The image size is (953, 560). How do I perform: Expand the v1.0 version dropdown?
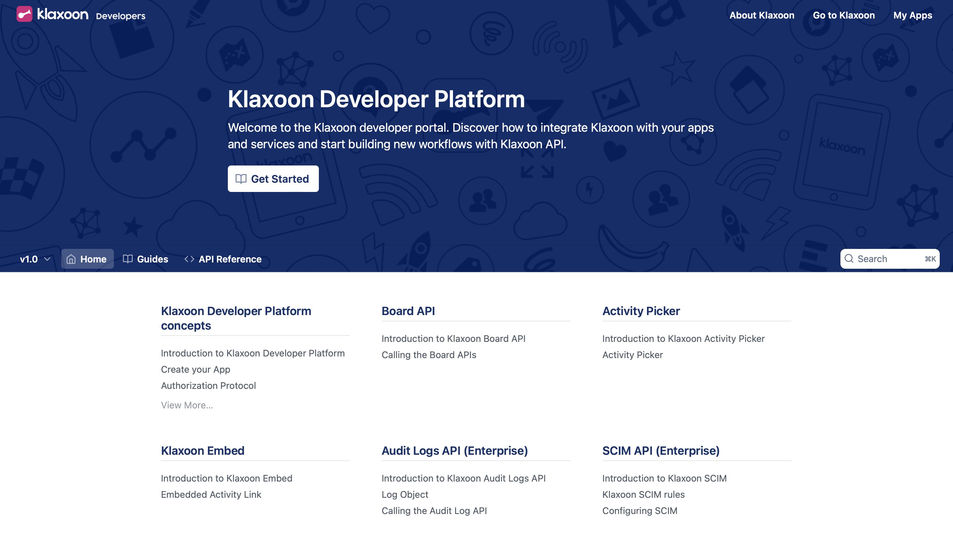tap(35, 259)
